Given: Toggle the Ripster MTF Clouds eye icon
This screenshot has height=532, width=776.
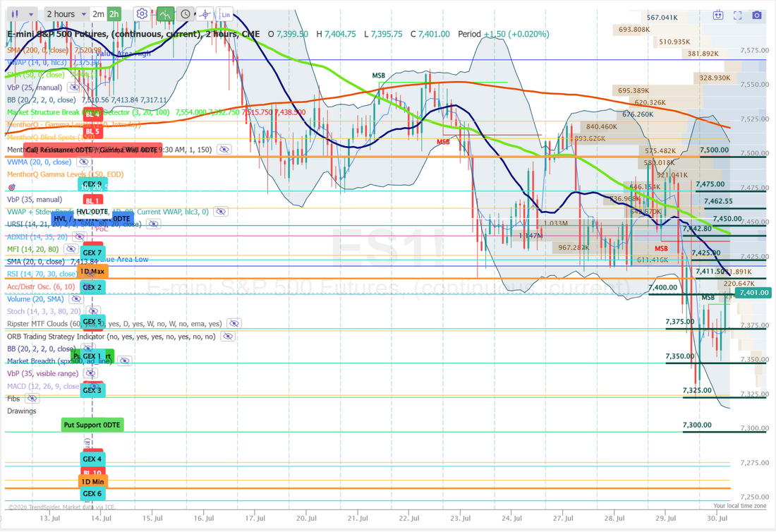Looking at the screenshot, I should pos(234,324).
